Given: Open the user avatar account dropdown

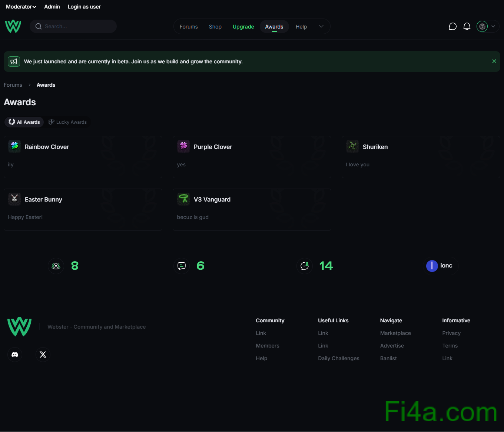Looking at the screenshot, I should point(487,26).
